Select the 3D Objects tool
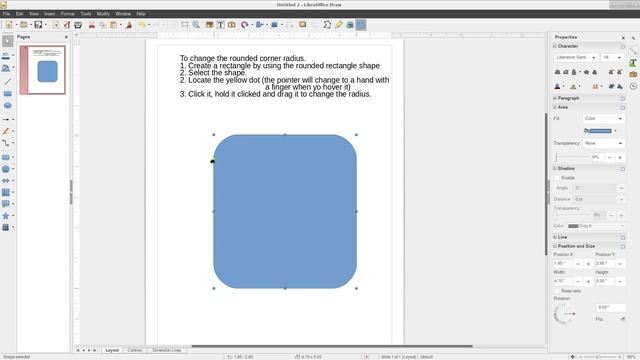The image size is (640, 360). [x=6, y=227]
